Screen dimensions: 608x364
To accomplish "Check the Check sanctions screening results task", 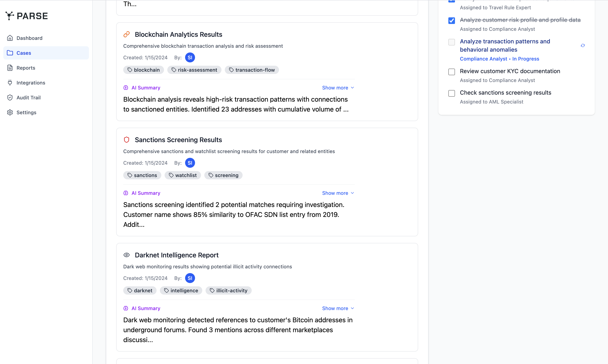I will point(451,93).
